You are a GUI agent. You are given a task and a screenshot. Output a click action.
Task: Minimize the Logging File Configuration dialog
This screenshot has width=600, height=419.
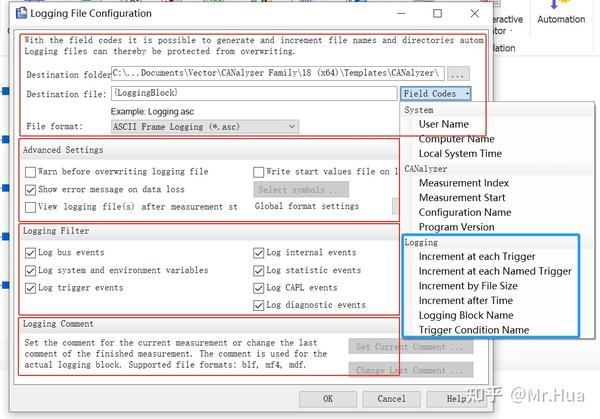pyautogui.click(x=401, y=13)
